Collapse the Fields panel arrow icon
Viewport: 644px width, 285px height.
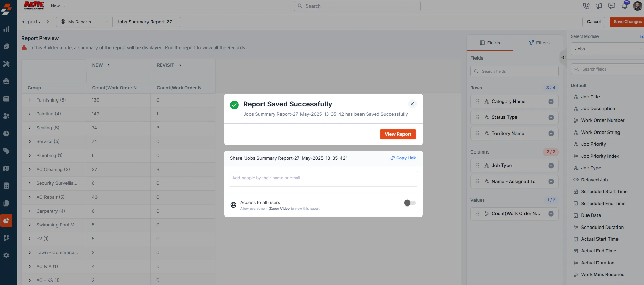[563, 57]
